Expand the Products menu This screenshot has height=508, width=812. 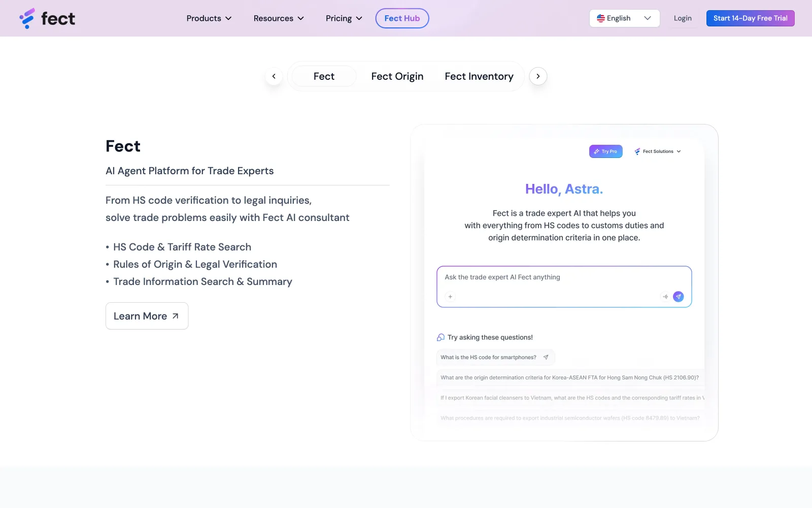tap(209, 18)
